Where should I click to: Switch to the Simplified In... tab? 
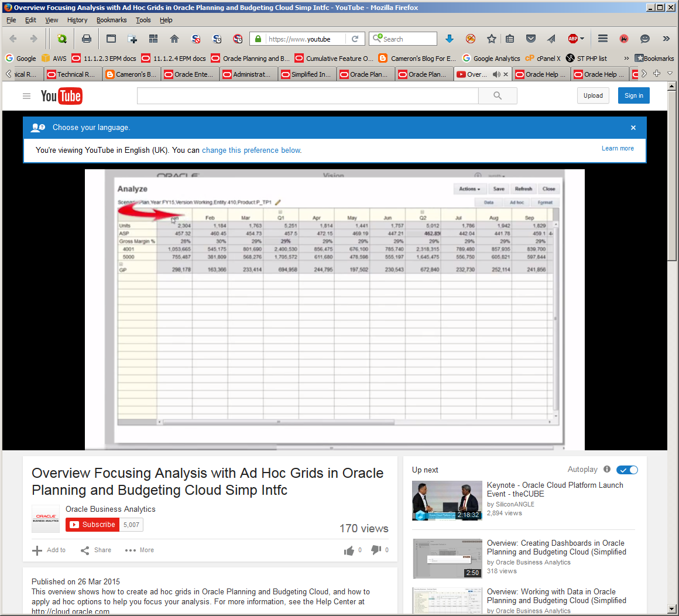click(x=307, y=74)
